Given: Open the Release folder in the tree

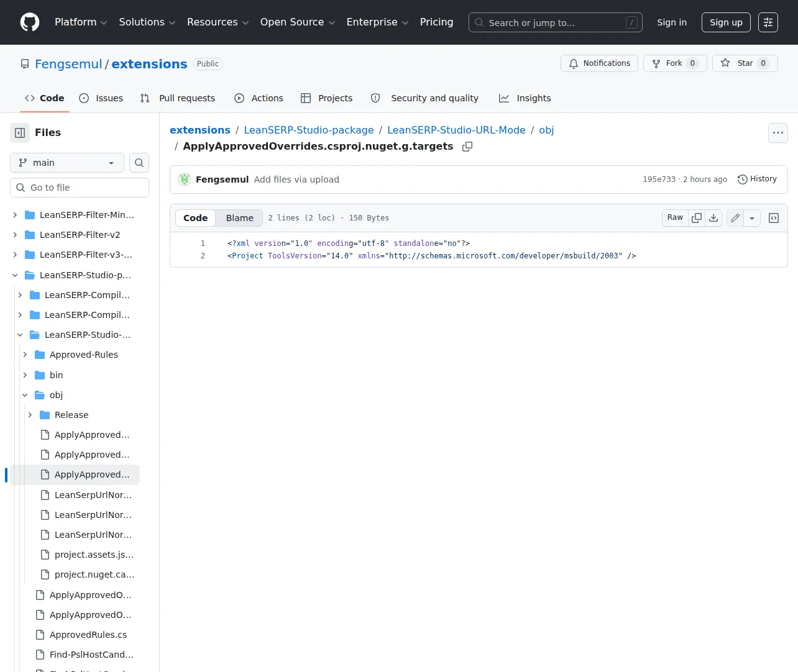Looking at the screenshot, I should pyautogui.click(x=71, y=415).
